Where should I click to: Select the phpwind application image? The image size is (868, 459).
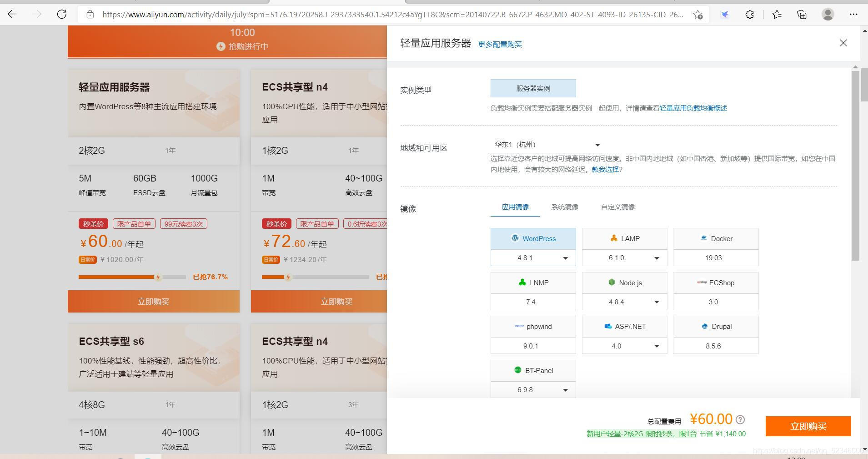(533, 327)
